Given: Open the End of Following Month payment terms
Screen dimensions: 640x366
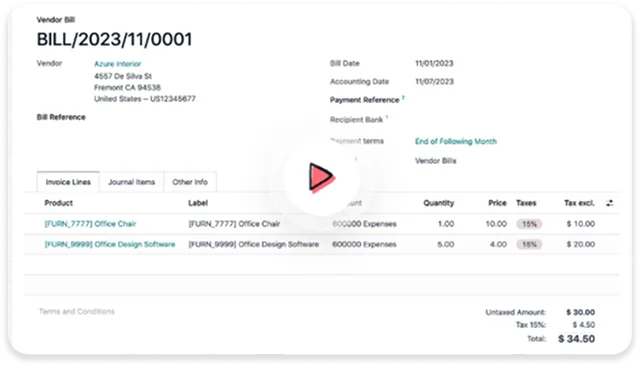Looking at the screenshot, I should (x=456, y=141).
